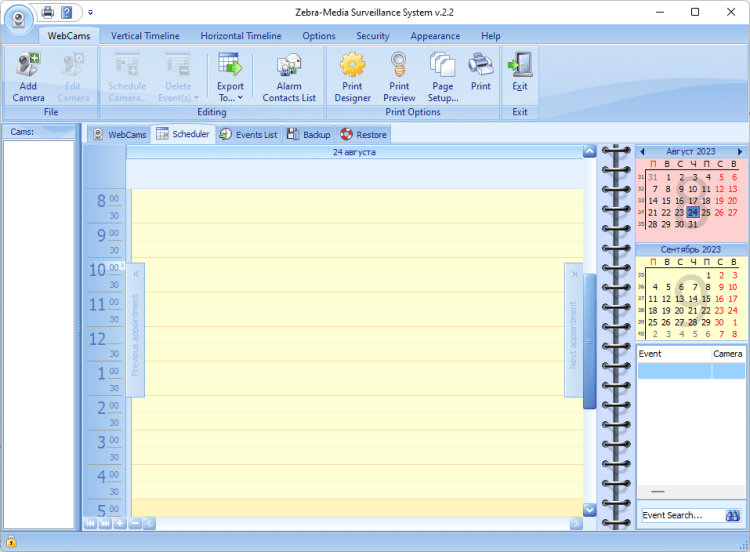Click the Август 2023 month title
Screen dimensions: 750x552
click(x=691, y=152)
